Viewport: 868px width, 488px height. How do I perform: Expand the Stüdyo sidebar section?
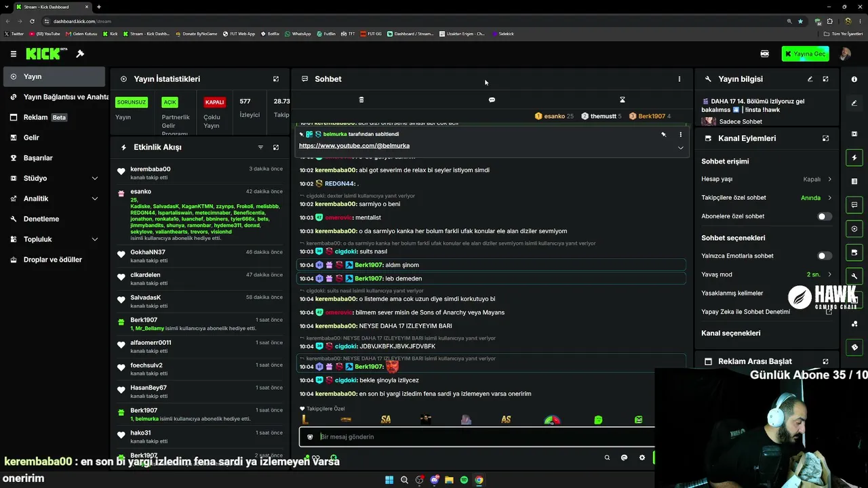(x=54, y=178)
